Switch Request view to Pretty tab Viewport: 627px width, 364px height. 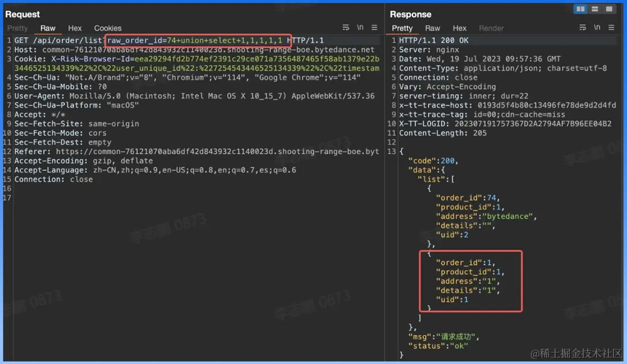[18, 28]
